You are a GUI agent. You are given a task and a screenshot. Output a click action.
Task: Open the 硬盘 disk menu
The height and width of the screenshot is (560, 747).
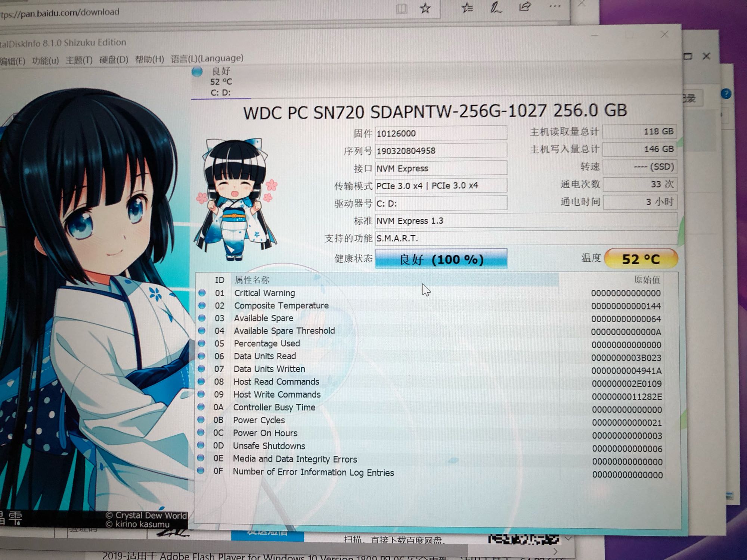114,60
